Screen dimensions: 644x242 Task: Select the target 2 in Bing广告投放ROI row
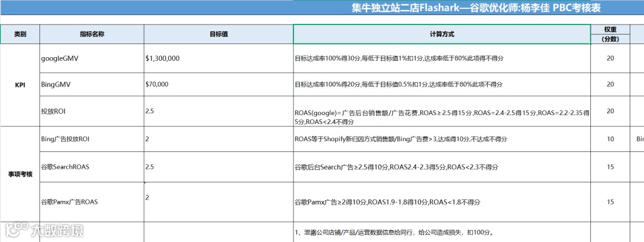(x=218, y=139)
